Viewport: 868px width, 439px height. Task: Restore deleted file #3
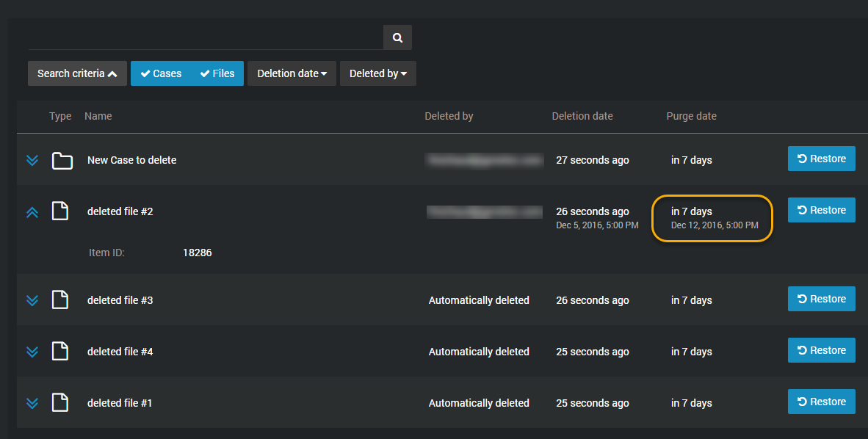[x=822, y=299]
